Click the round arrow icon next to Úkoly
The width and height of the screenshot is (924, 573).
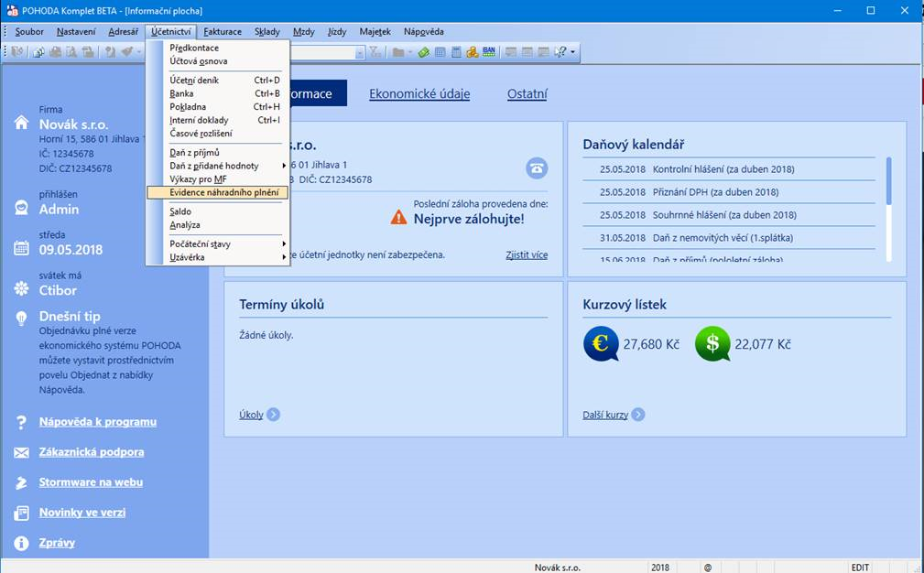(x=274, y=415)
